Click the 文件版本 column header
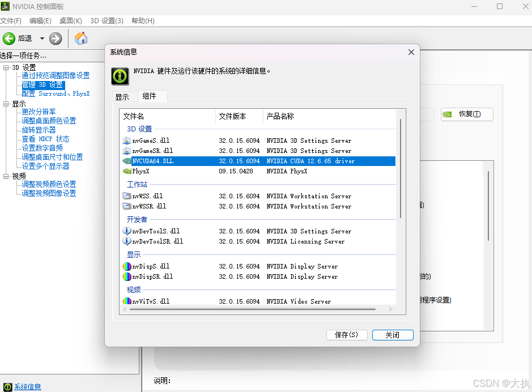 pos(239,116)
